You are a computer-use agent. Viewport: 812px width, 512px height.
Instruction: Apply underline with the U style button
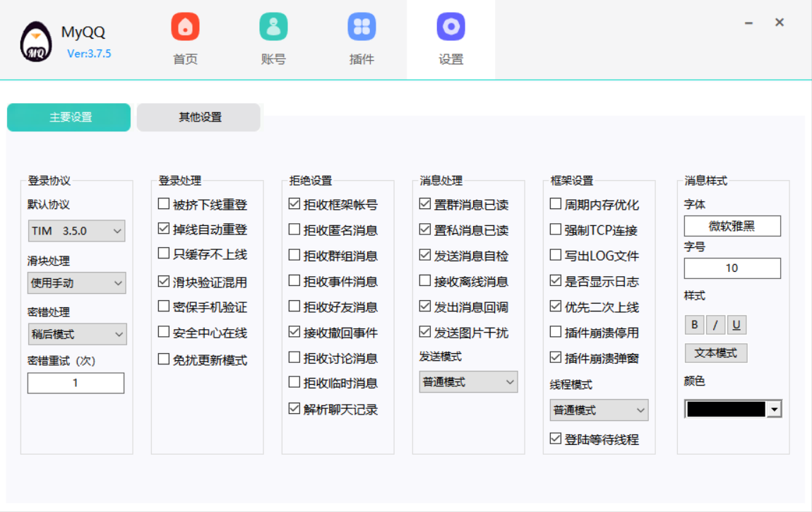[736, 324]
